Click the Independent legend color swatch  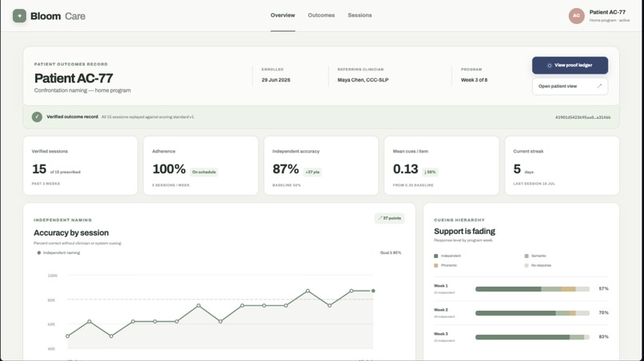coord(435,256)
